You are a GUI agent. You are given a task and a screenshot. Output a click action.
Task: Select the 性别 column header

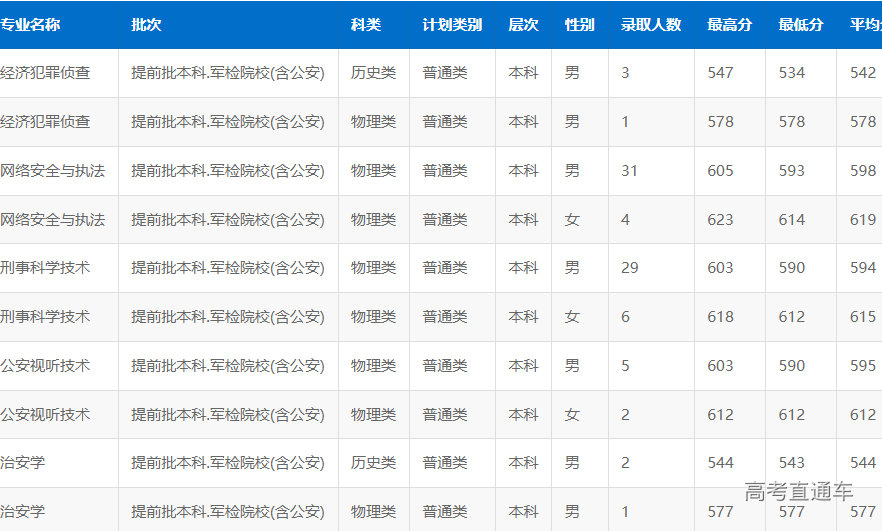(x=580, y=25)
